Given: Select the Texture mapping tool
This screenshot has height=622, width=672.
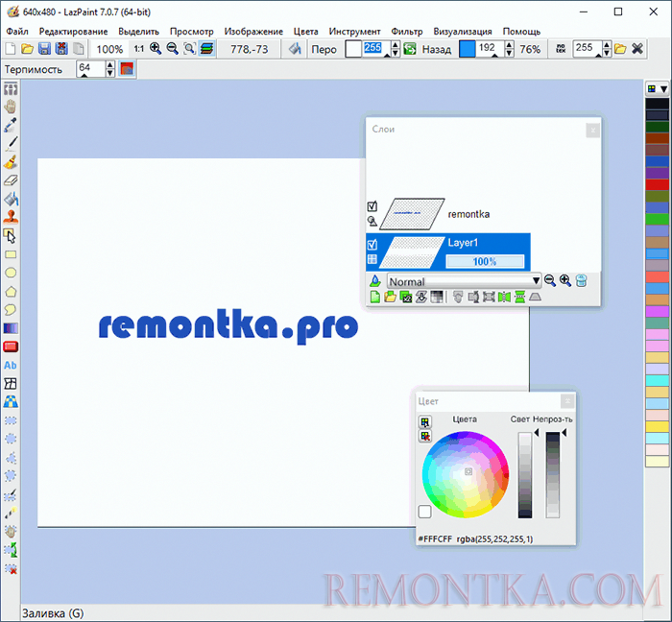Looking at the screenshot, I should 11,402.
